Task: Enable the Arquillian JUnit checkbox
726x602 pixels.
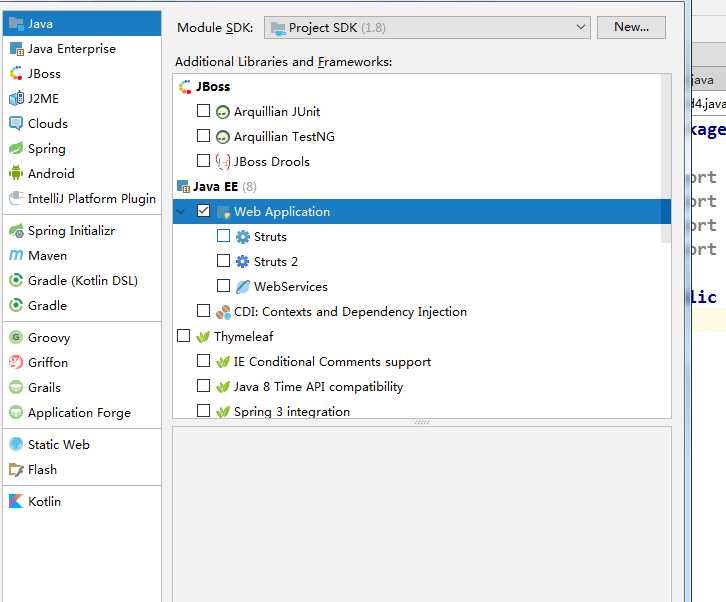Action: [x=203, y=111]
